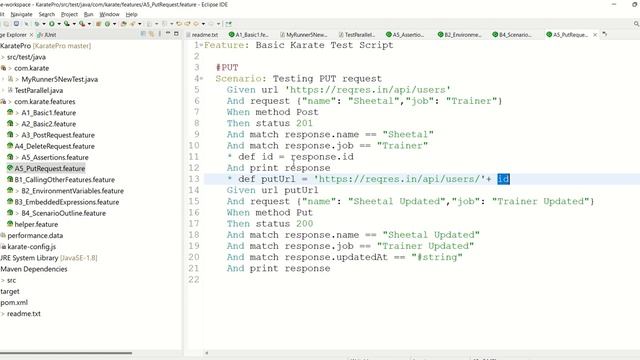This screenshot has width=640, height=360.
Task: Open Package Explorer view menu
Action: 160,34
